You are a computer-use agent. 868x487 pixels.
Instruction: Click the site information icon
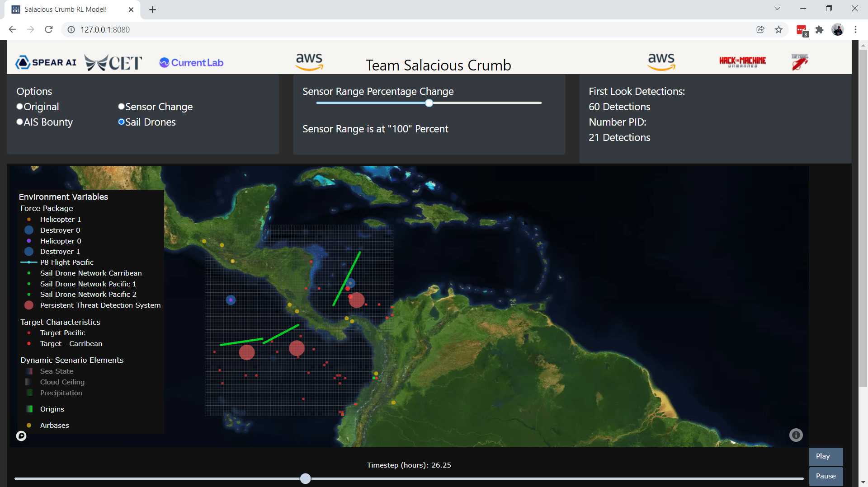[x=71, y=30]
